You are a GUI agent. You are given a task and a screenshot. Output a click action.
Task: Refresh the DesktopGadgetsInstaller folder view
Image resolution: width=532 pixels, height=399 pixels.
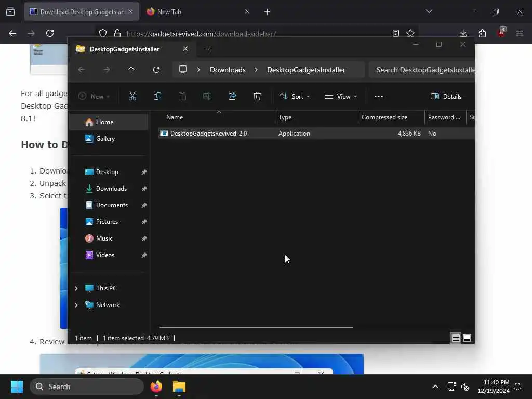point(156,70)
